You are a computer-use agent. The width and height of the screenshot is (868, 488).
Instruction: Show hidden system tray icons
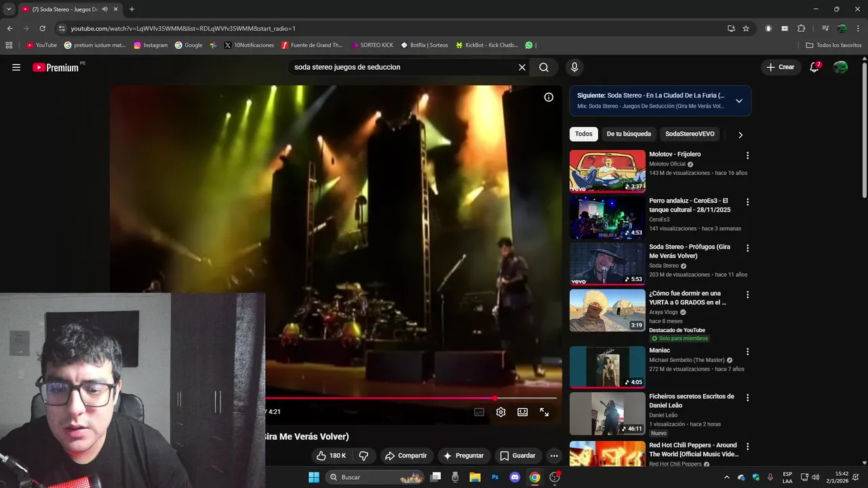click(727, 477)
